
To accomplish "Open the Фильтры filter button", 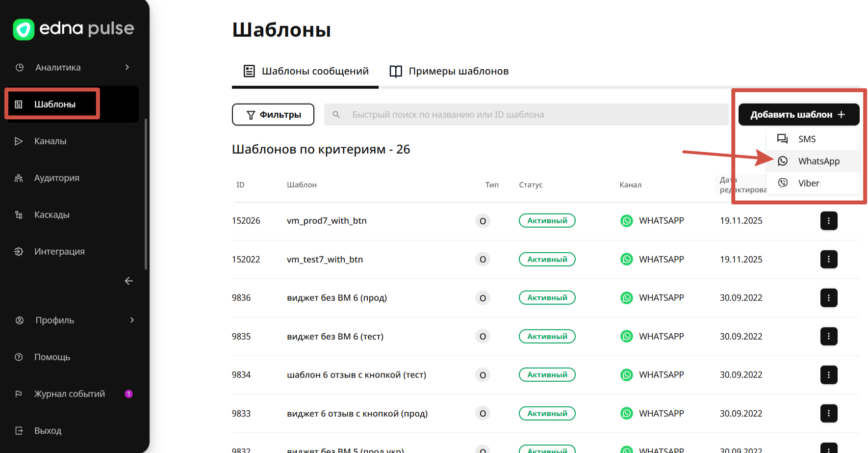I will tap(273, 114).
